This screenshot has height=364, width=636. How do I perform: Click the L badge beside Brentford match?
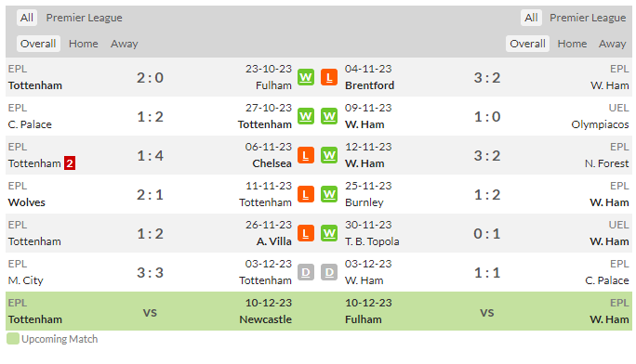(x=329, y=77)
